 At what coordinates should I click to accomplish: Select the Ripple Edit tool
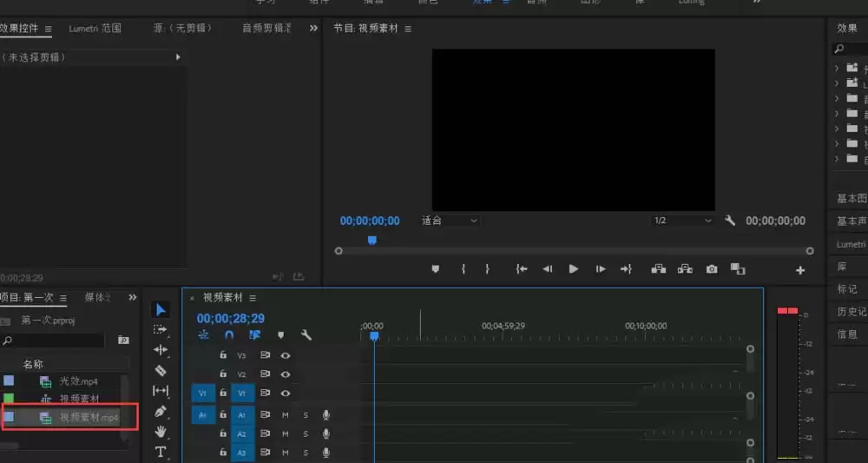tap(161, 350)
